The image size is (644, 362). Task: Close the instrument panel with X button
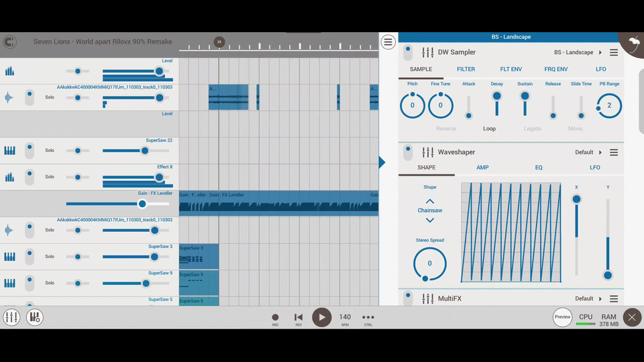(632, 317)
